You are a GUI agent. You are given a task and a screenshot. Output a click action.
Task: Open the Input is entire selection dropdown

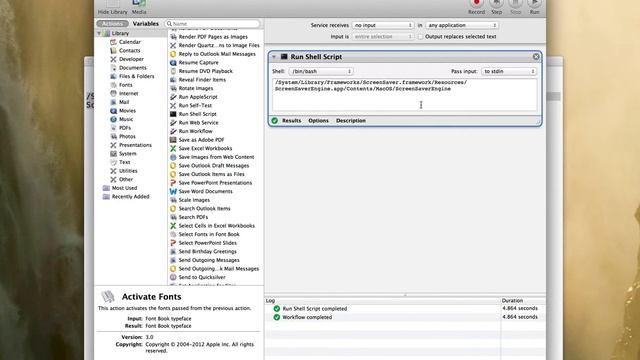point(383,37)
